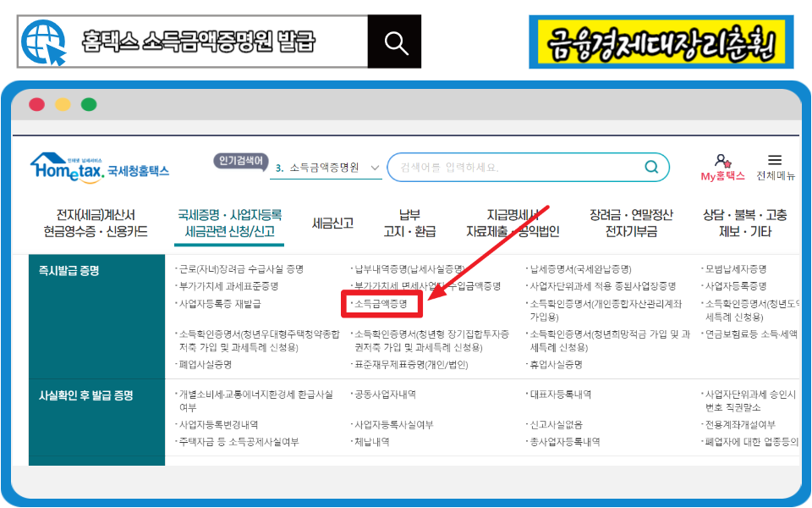
Task: Click the yellow window dot
Action: pos(63,104)
